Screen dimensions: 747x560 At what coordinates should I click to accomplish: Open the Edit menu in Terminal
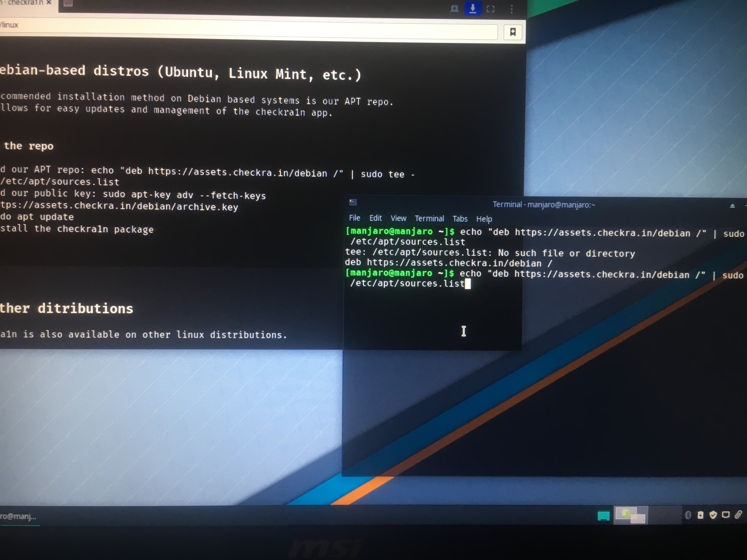[x=375, y=218]
